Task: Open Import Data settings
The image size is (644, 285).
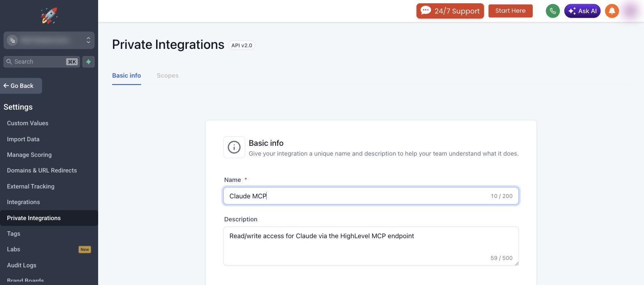Action: click(x=23, y=139)
